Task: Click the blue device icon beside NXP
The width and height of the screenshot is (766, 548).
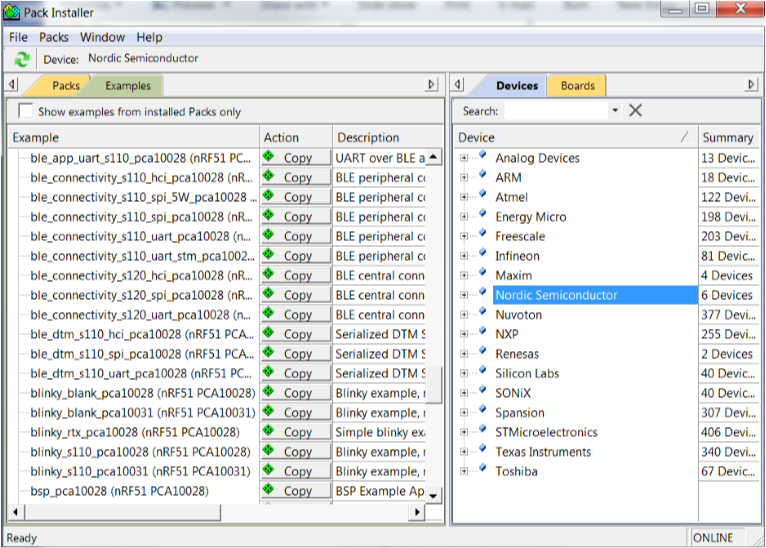Action: coord(483,331)
